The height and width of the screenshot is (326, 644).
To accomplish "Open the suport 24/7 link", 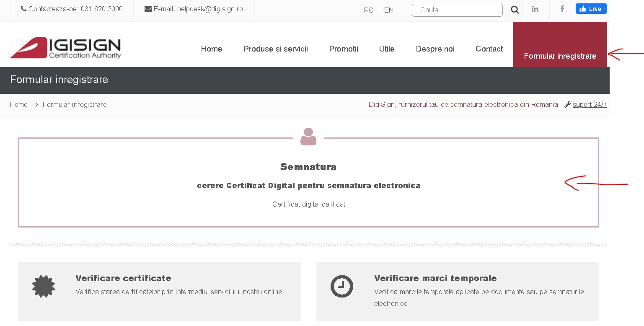I will (x=590, y=104).
